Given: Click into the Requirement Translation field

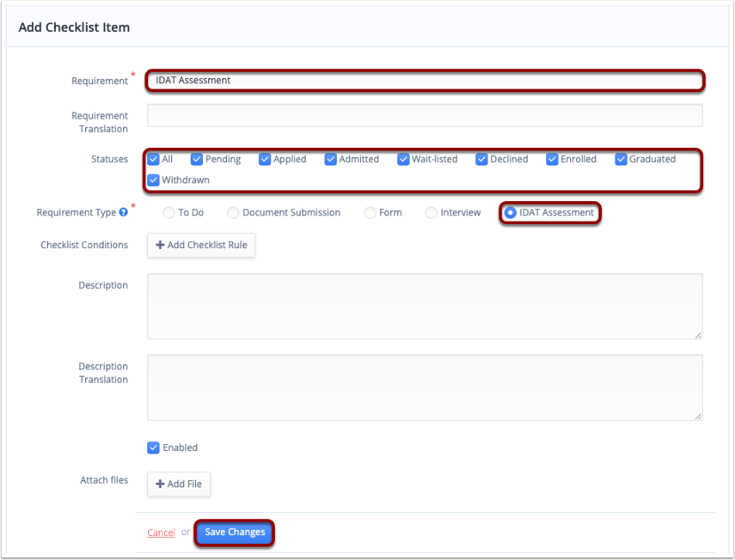Looking at the screenshot, I should [425, 116].
